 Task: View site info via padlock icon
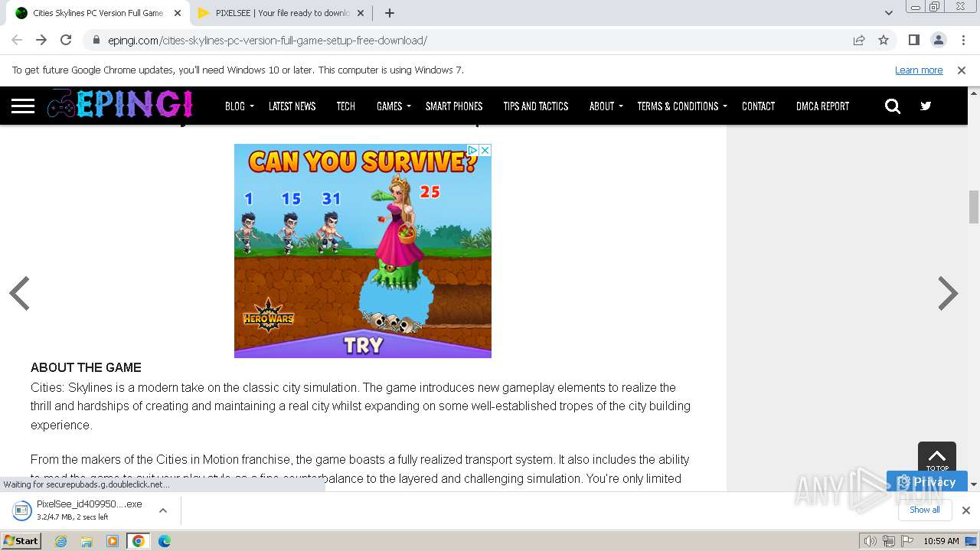(x=96, y=41)
